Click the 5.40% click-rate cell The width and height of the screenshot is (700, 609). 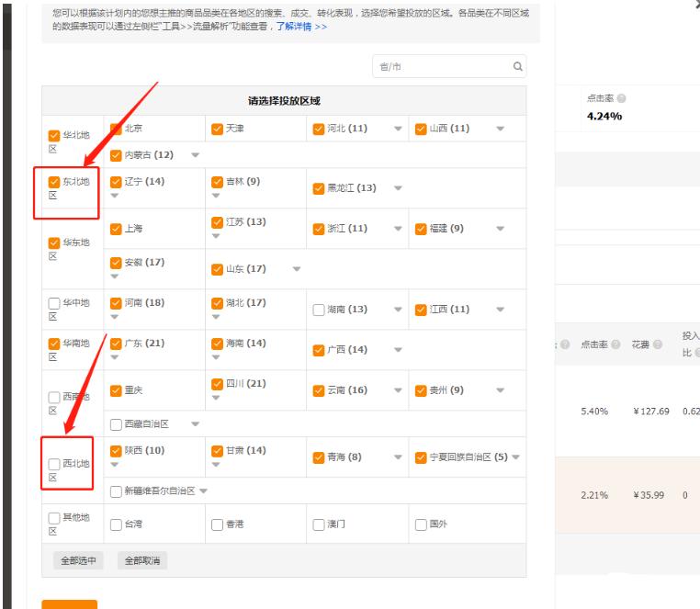coord(594,412)
